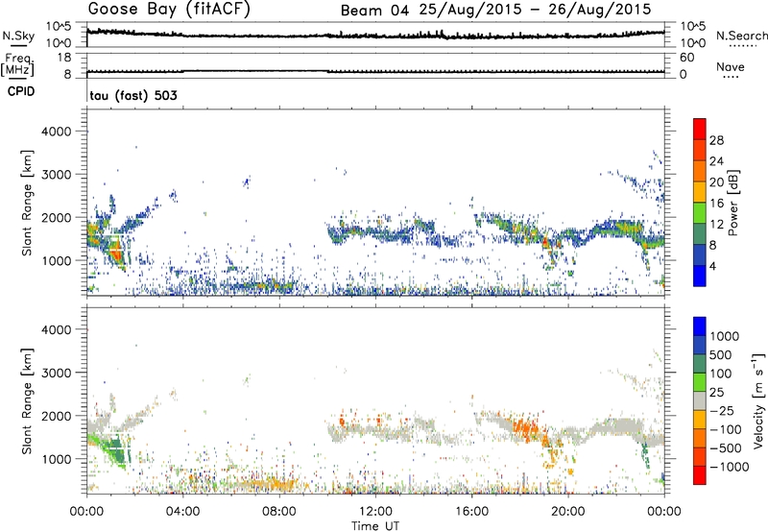Screen dimensions: 768x532
Task: Click the '4' label on Power colorbar
Action: [713, 266]
